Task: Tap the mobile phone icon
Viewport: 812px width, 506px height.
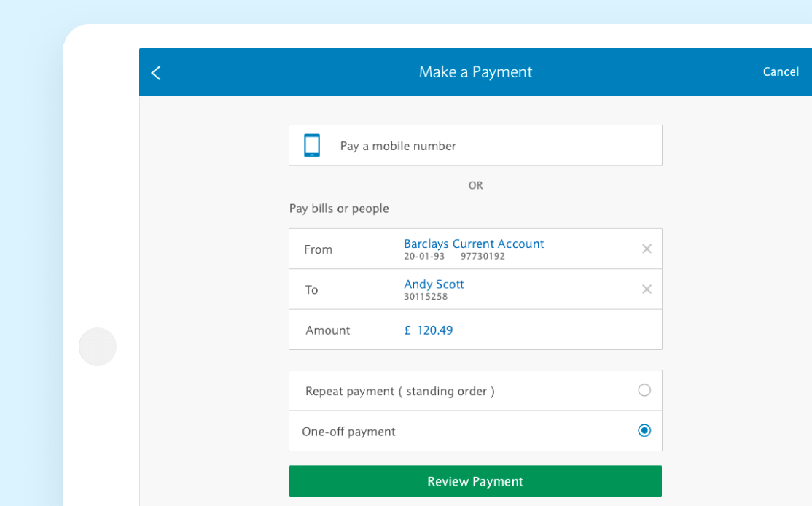Action: [312, 146]
